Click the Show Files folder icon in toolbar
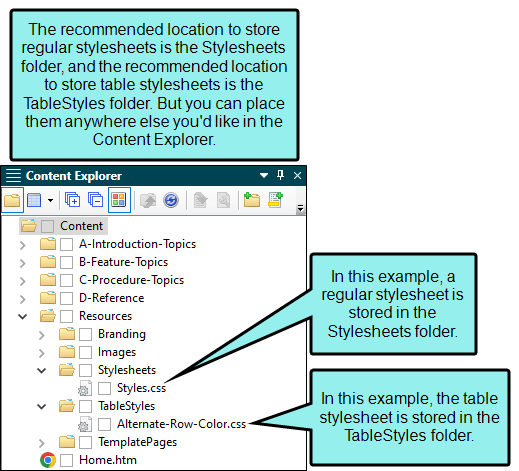 12,200
